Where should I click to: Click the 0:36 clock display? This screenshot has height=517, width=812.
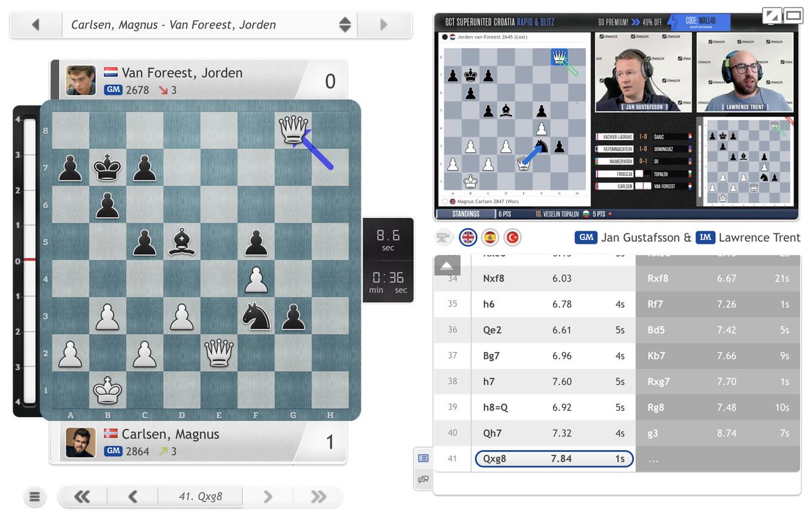point(388,283)
